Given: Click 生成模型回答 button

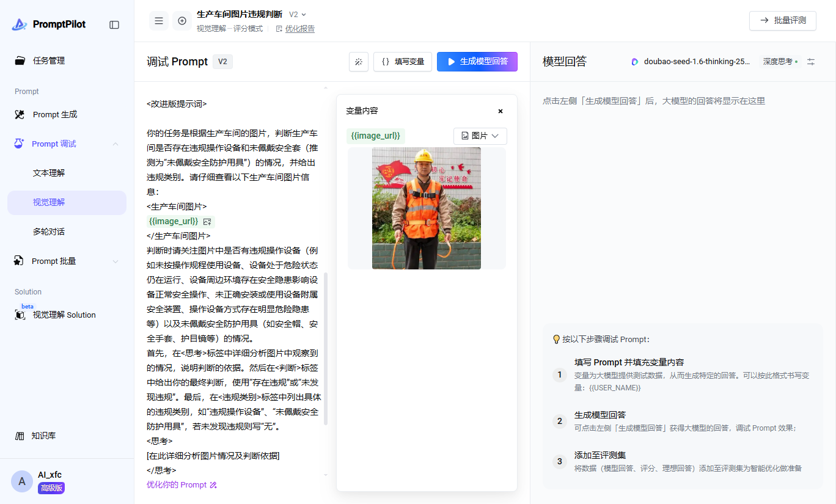Looking at the screenshot, I should [477, 62].
